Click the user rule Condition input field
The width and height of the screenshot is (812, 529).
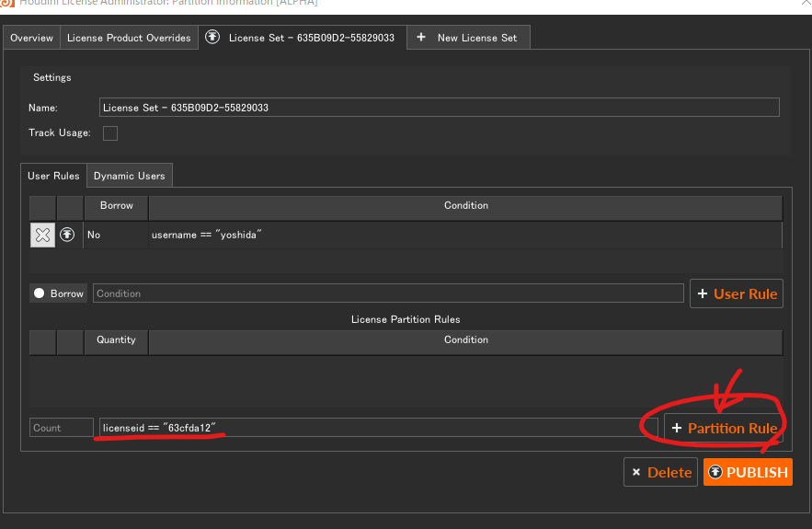pyautogui.click(x=388, y=293)
